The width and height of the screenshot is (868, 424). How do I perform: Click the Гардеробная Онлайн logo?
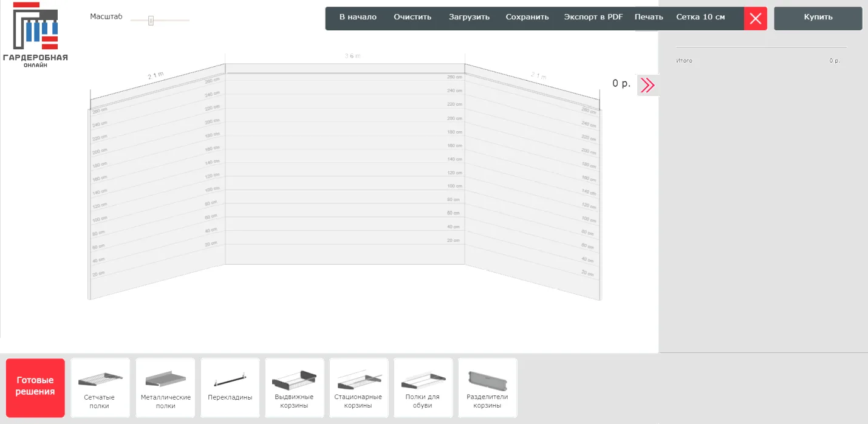pos(36,35)
